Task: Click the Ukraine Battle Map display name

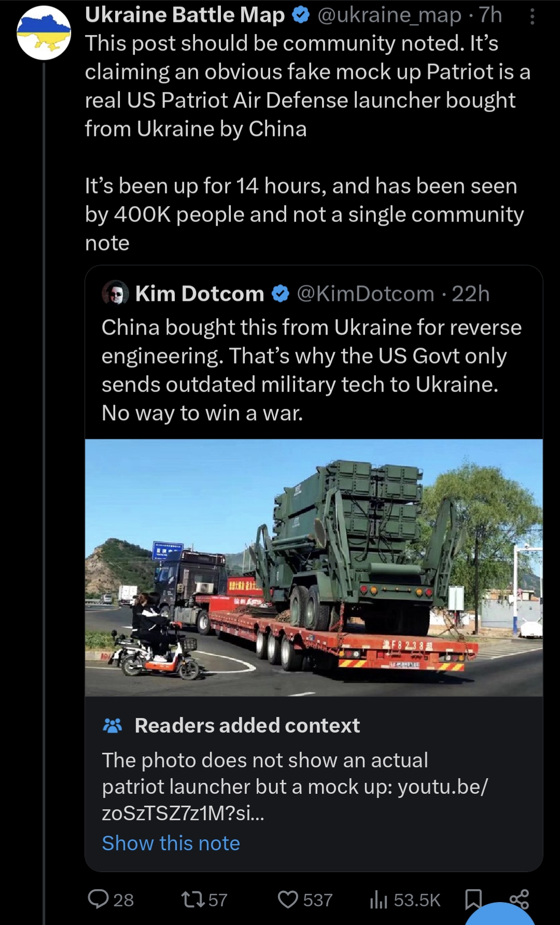Action: 185,15
